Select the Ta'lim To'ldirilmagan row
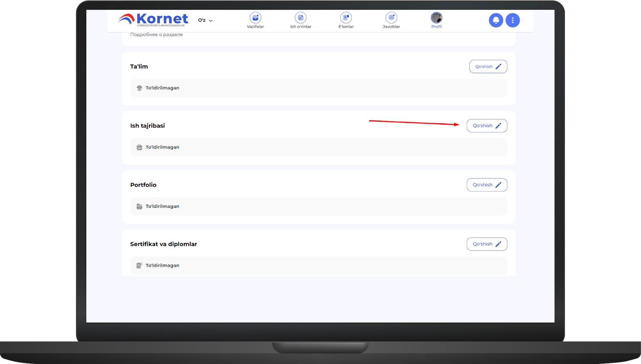The height and width of the screenshot is (364, 641). click(x=318, y=88)
